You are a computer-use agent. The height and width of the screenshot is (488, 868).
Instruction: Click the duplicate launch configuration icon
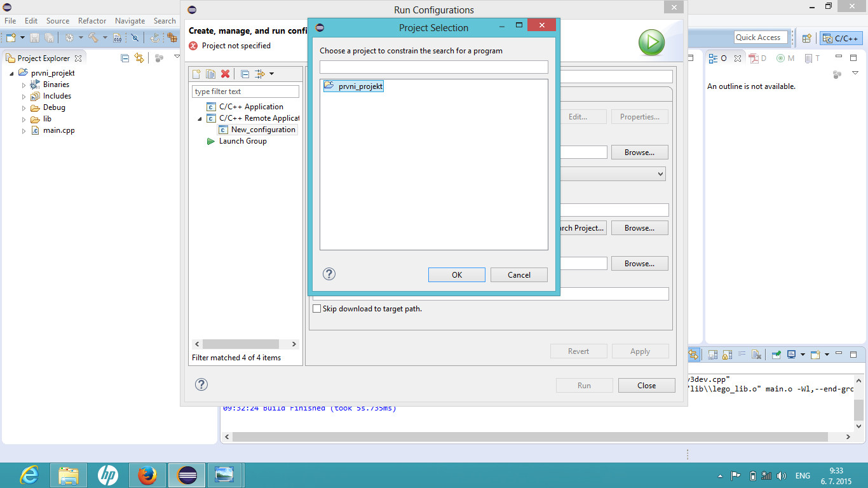pyautogui.click(x=210, y=74)
